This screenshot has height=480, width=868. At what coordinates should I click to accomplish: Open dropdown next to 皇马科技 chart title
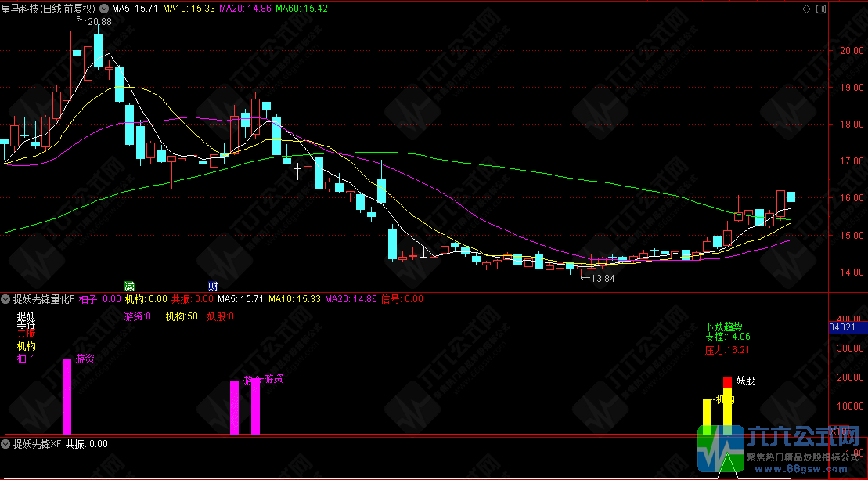point(105,8)
